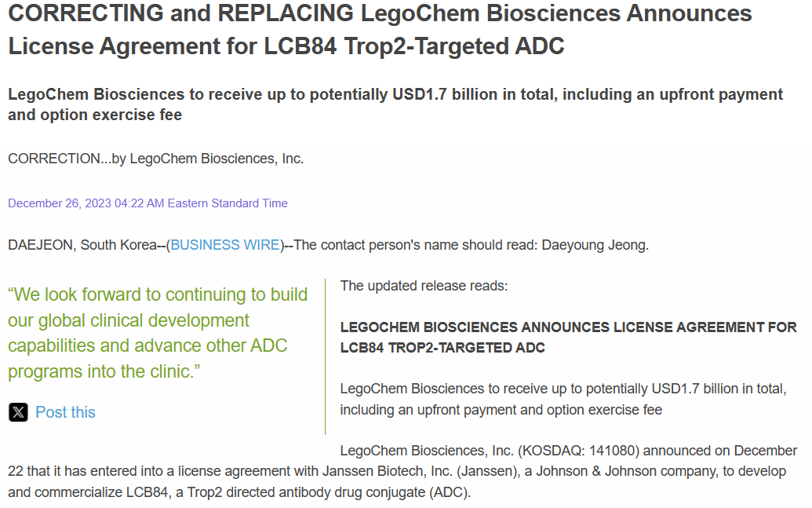Click the "CORRECTION...by LegoChem Biosciences, Inc." line
Image resolution: width=812 pixels, height=508 pixels.
(x=155, y=159)
